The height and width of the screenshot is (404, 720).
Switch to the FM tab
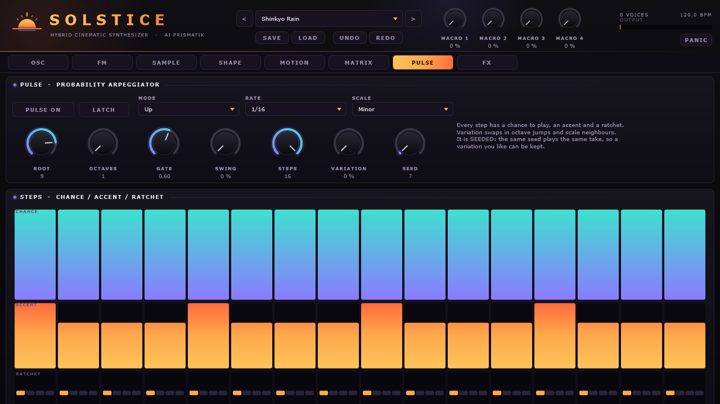102,62
